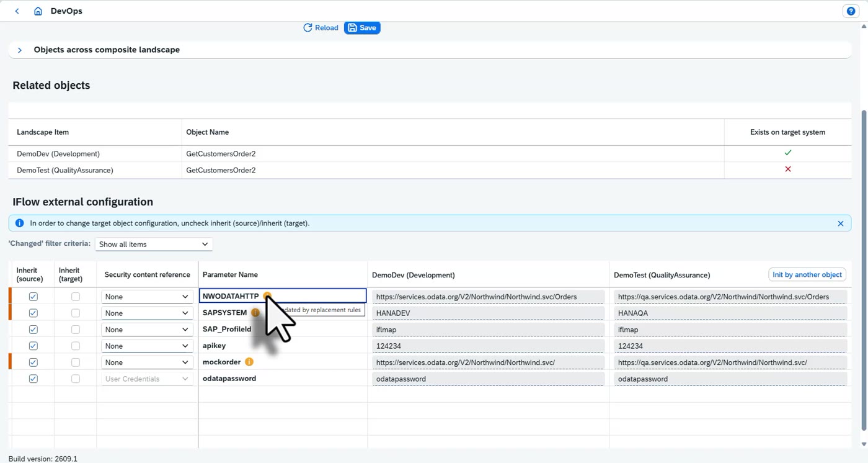Check Inherit (target) for odatapassword
The image size is (868, 463).
pyautogui.click(x=76, y=379)
